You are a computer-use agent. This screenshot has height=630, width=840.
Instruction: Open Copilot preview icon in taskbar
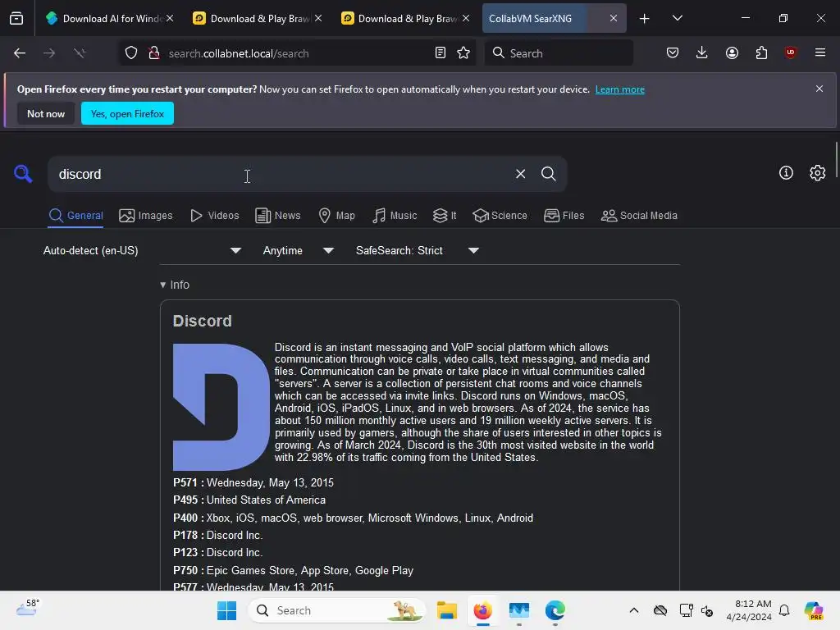click(814, 610)
